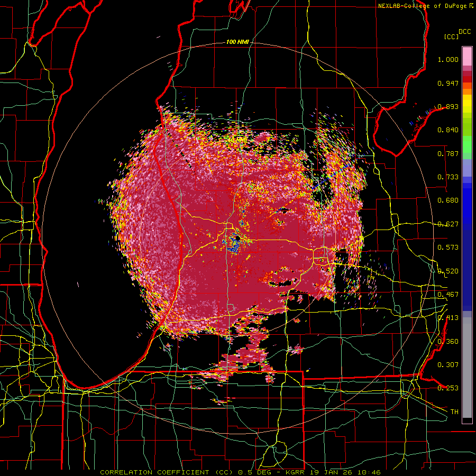The height and width of the screenshot is (476, 476).
Task: Select the 1.000 value on the scale
Action: [448, 59]
